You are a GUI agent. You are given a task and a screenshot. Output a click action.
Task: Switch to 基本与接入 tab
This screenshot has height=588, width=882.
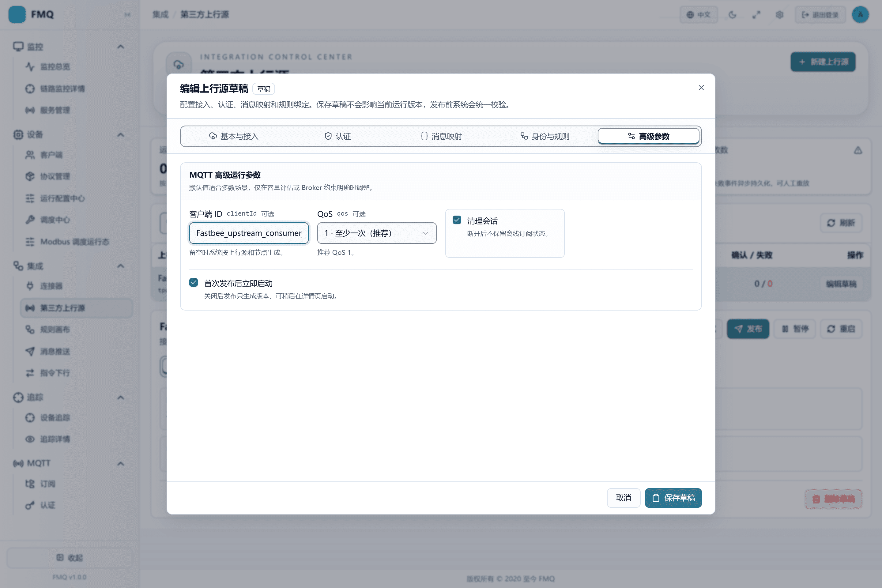point(234,136)
